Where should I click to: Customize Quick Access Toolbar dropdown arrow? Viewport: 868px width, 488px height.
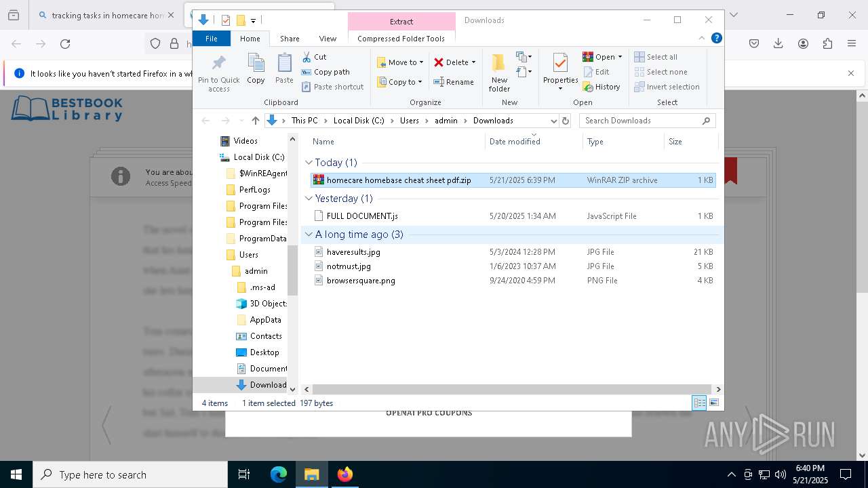click(253, 20)
